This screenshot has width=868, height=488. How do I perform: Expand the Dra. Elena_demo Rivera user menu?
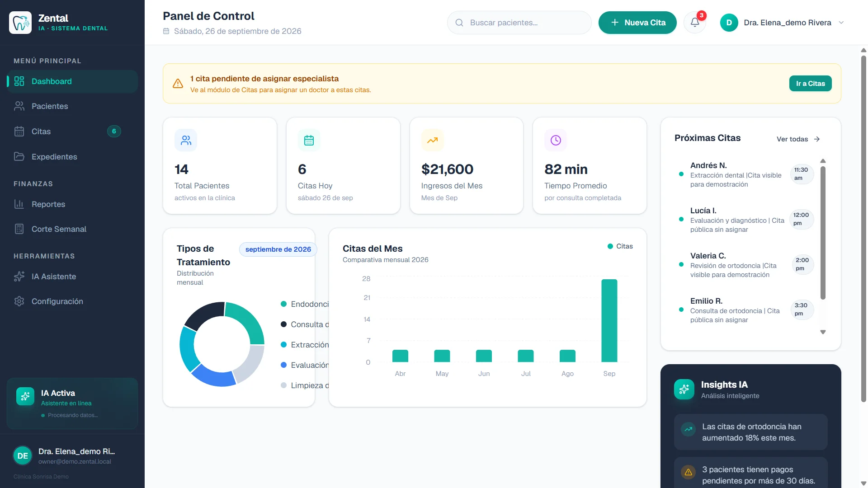tap(782, 23)
